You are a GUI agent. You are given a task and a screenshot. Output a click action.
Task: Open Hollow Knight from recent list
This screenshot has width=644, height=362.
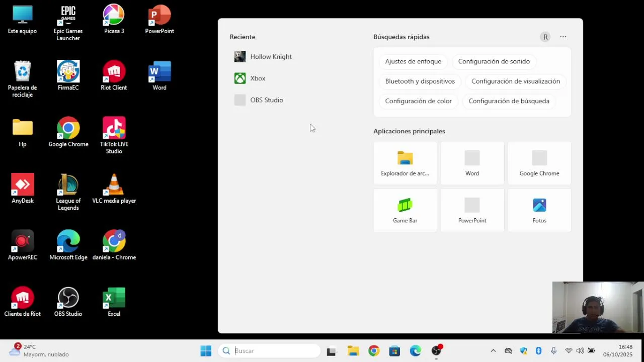264,57
